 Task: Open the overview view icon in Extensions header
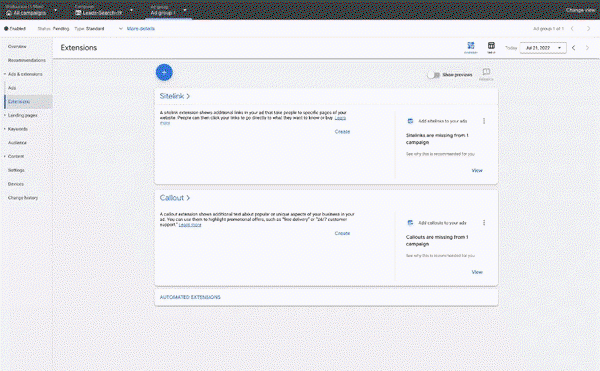coord(471,47)
